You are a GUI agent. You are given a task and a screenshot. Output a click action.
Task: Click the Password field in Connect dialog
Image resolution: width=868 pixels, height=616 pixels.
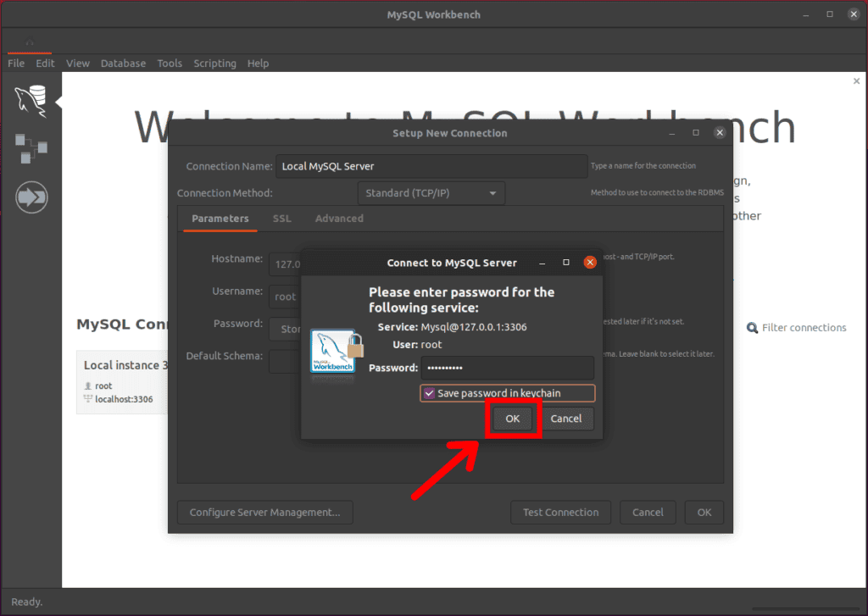point(508,368)
